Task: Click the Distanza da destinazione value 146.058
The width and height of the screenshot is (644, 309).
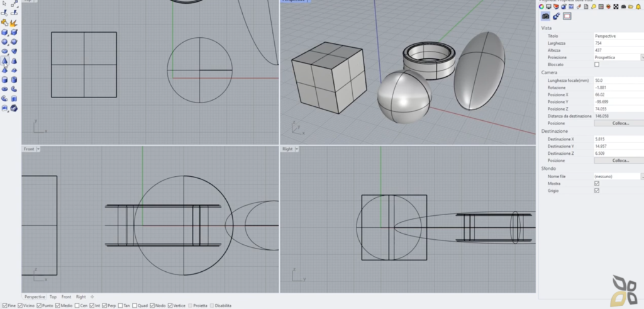Action: coord(602,116)
